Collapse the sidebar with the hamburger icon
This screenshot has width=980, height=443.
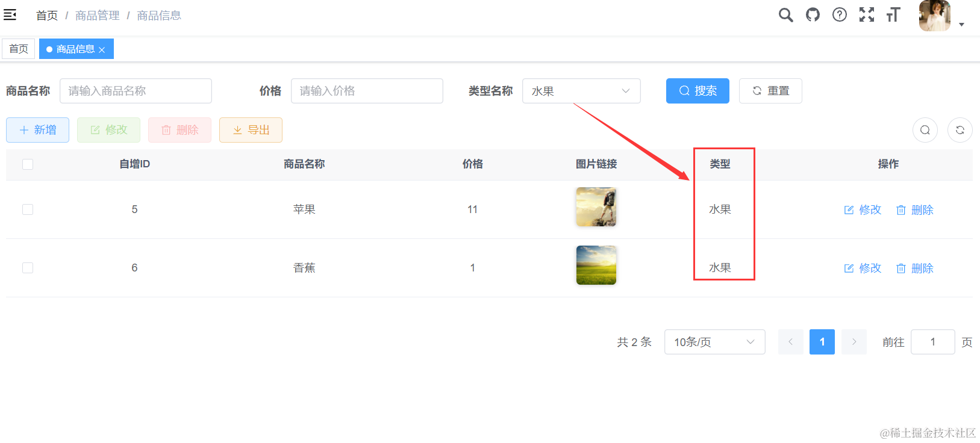click(10, 15)
